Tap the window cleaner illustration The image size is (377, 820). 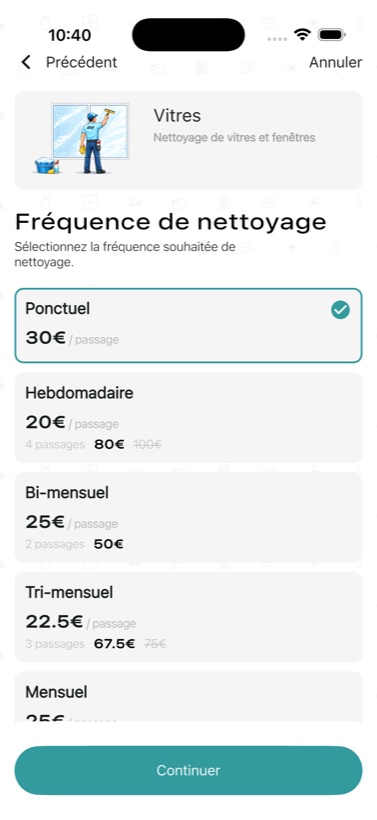(x=83, y=139)
